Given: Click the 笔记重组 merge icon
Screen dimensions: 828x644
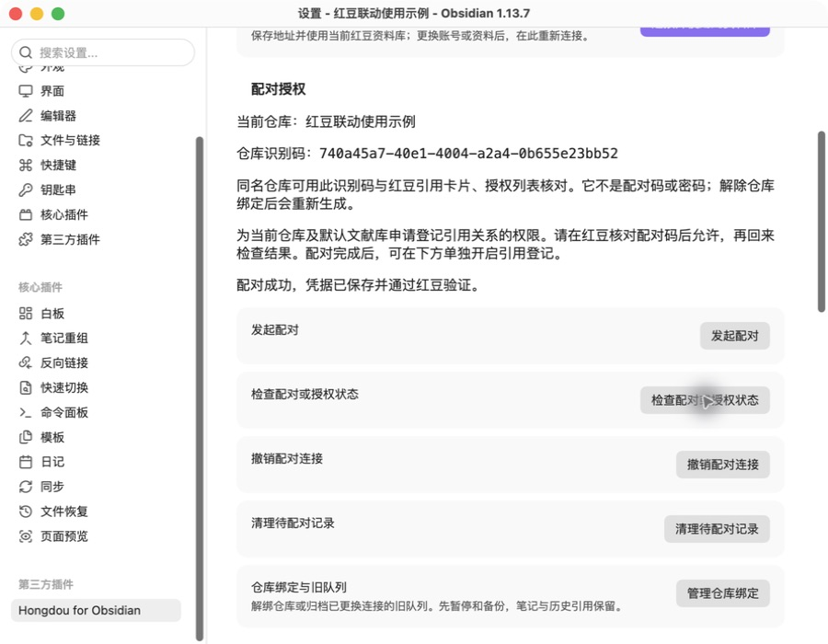Looking at the screenshot, I should coord(26,339).
